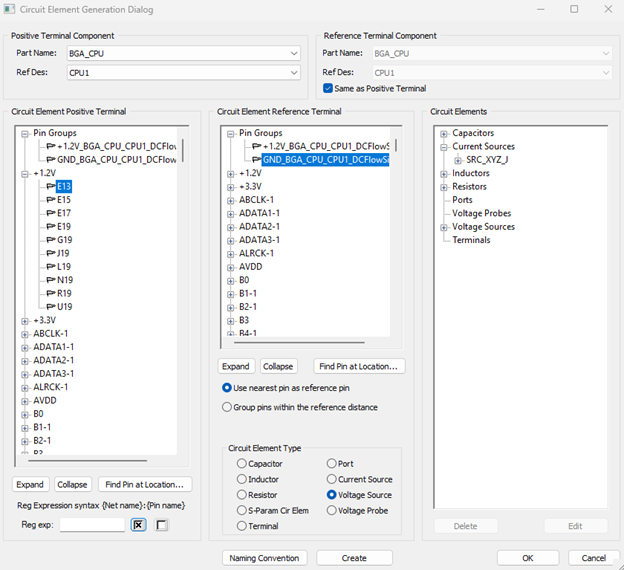624x570 pixels.
Task: Open the Naming Convention dialog
Action: tap(264, 558)
